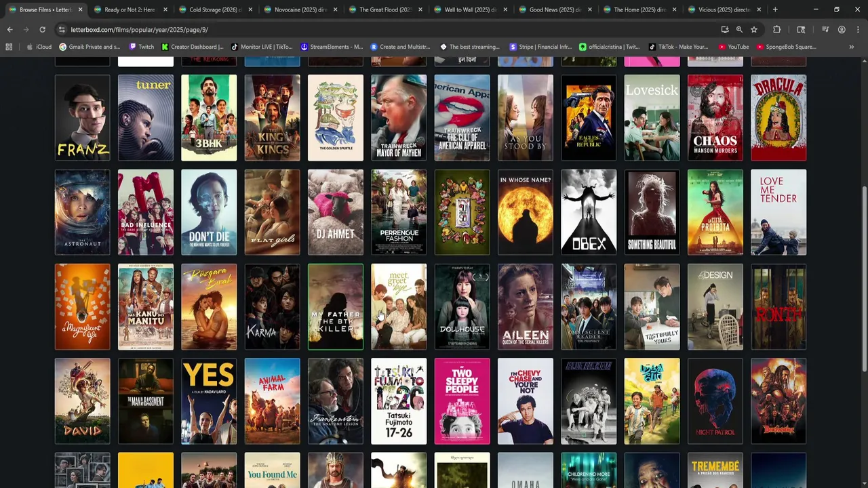
Task: Open the Lovesick film poster
Action: tap(652, 118)
